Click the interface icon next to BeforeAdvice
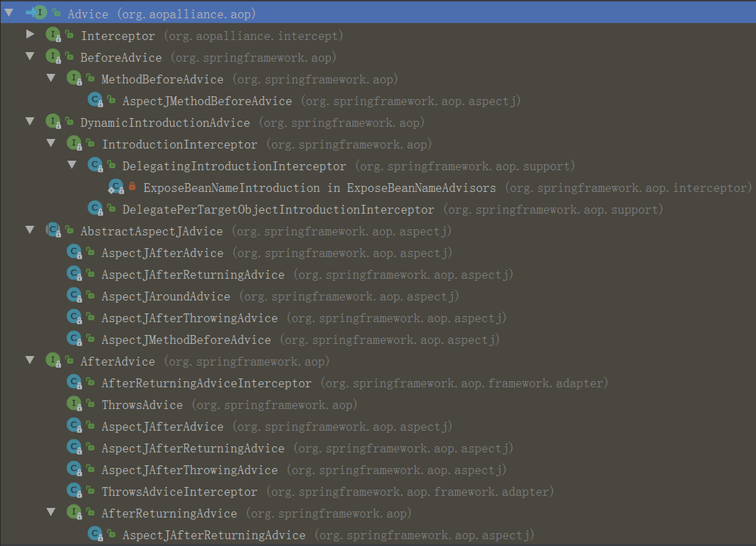Image resolution: width=756 pixels, height=546 pixels. pos(53,57)
